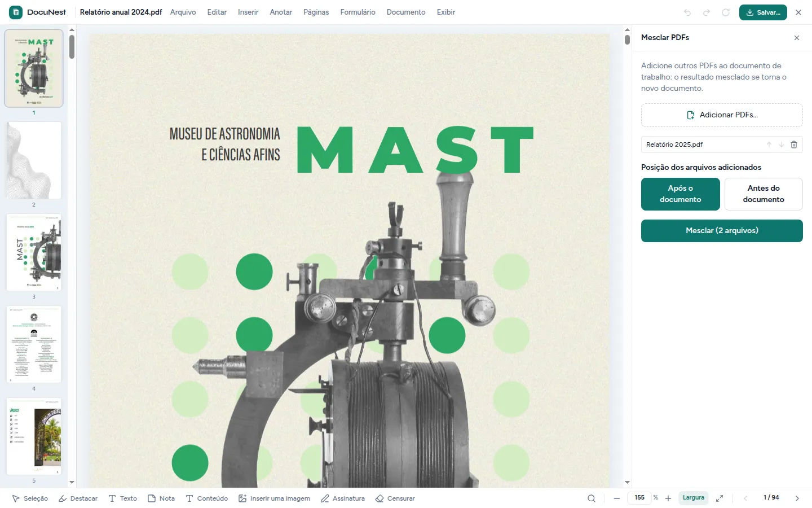Select the Texto tool
812x508 pixels.
coord(123,498)
